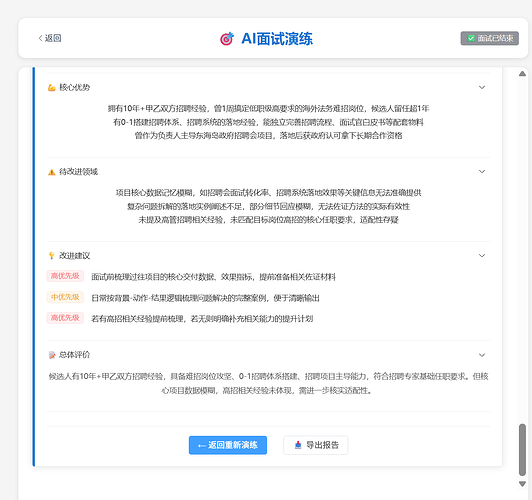Click the orange 中优先级 tag
This screenshot has width=532, height=500.
pyautogui.click(x=65, y=297)
